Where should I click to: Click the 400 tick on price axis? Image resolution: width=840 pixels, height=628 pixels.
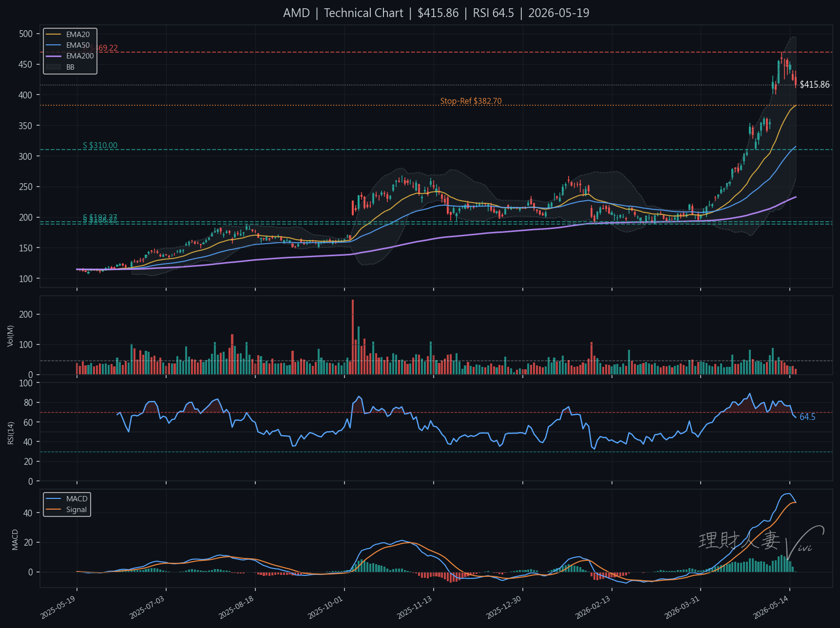click(26, 95)
